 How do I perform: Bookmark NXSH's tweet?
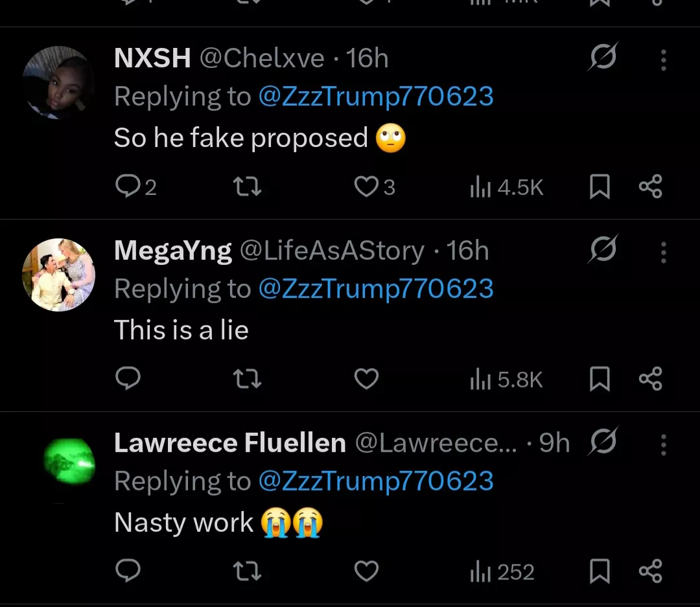[x=600, y=187]
